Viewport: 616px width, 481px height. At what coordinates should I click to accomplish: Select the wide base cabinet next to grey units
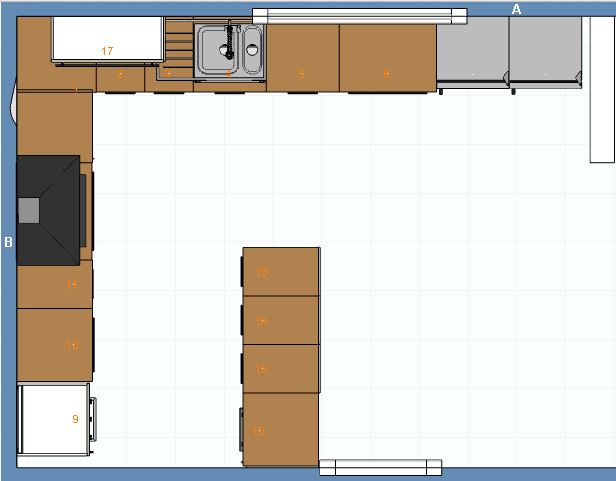(x=388, y=55)
